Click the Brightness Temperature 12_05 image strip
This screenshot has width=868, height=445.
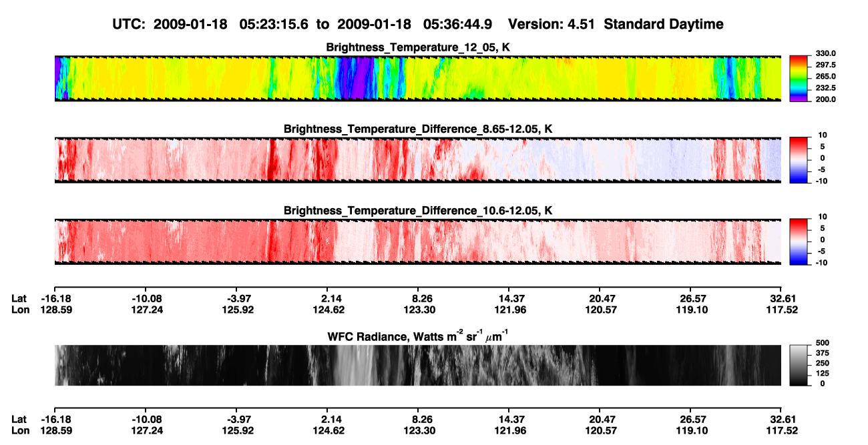click(417, 79)
